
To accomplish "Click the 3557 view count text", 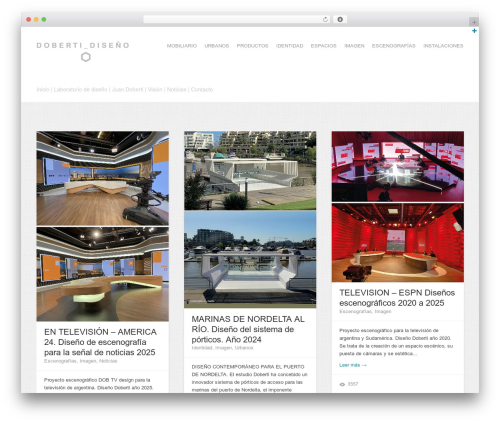I will pyautogui.click(x=353, y=384).
